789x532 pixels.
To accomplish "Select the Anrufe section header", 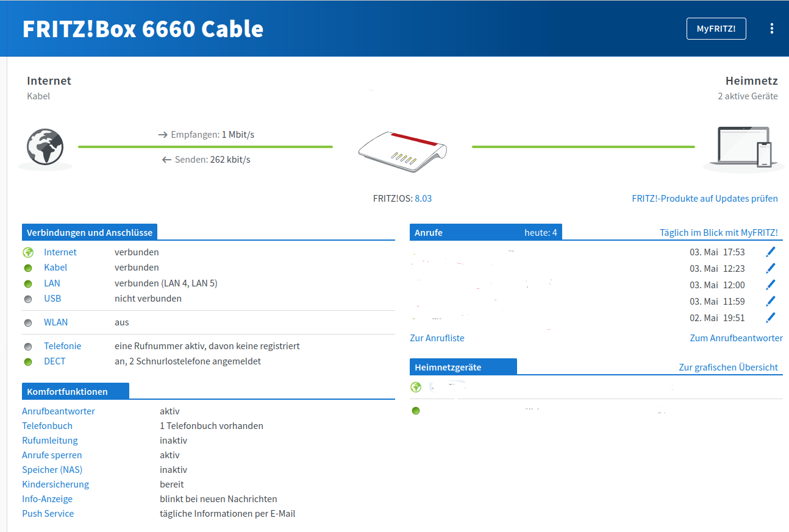I will [x=429, y=233].
